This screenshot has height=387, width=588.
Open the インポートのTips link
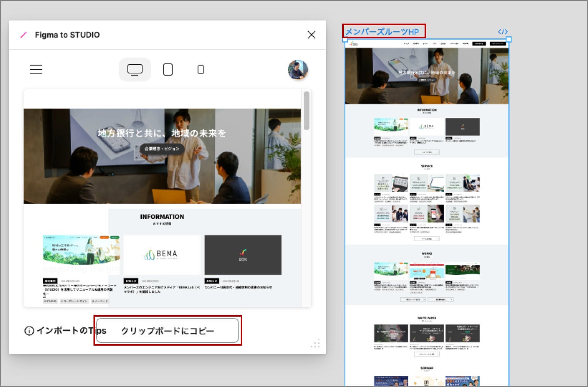(x=65, y=331)
